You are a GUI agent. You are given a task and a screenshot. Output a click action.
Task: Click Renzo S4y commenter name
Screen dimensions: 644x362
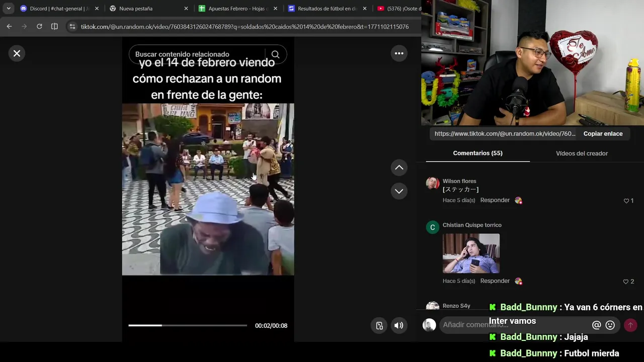coord(456,306)
